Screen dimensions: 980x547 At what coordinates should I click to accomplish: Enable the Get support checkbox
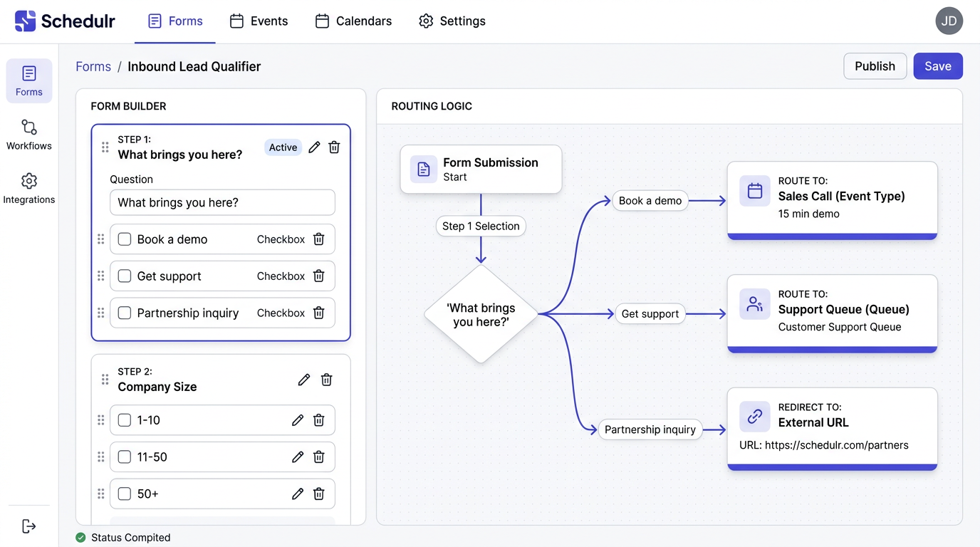coord(124,276)
